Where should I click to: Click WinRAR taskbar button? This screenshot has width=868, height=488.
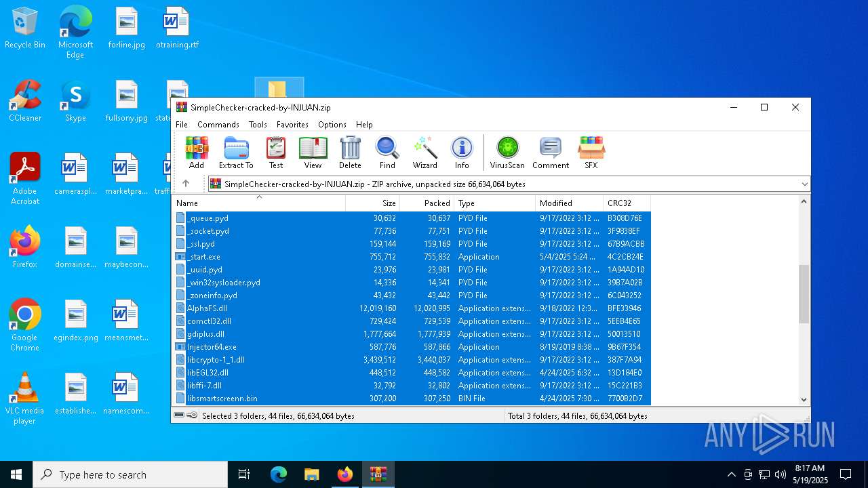[378, 474]
